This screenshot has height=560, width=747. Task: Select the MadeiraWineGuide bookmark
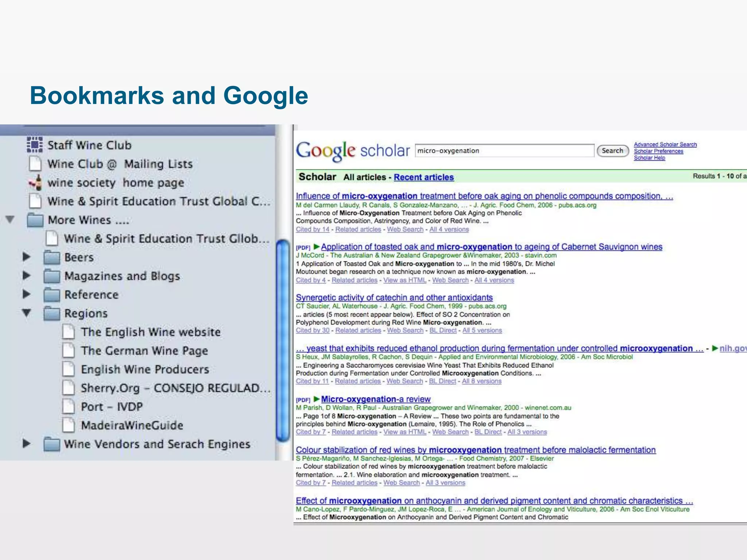[x=132, y=425]
